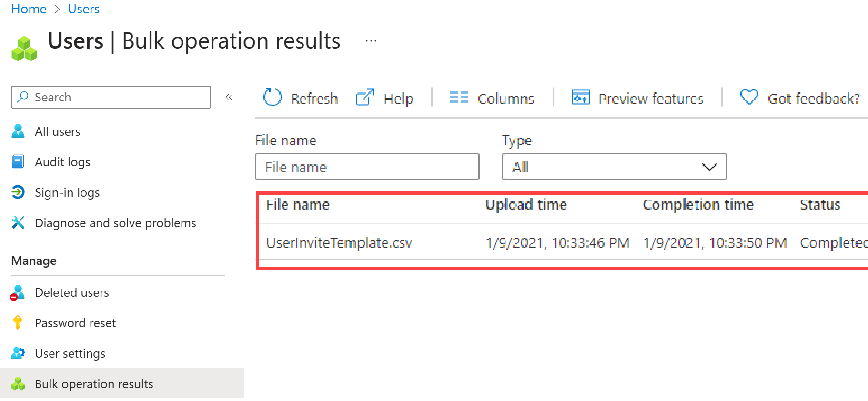Open the Type dropdown showing All

614,167
